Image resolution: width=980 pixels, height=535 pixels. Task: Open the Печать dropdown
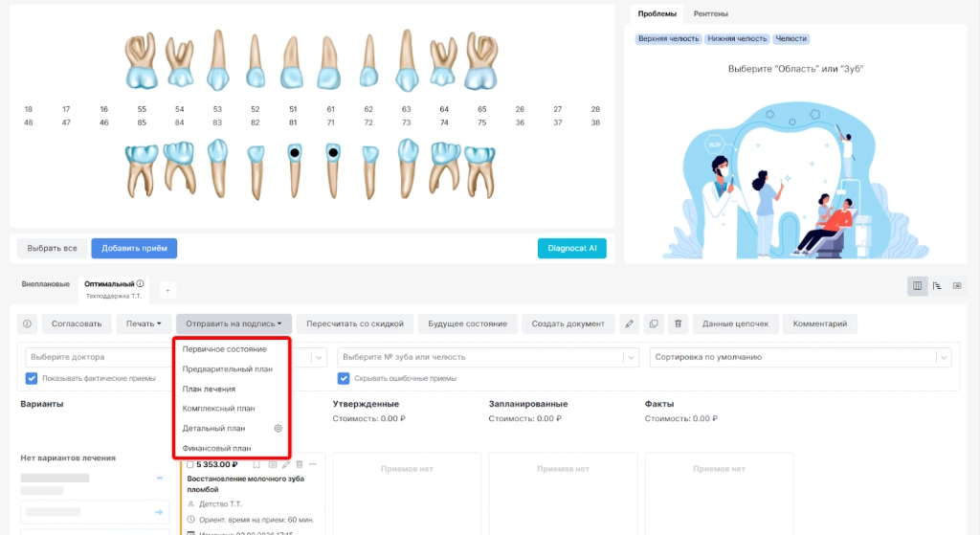[144, 323]
